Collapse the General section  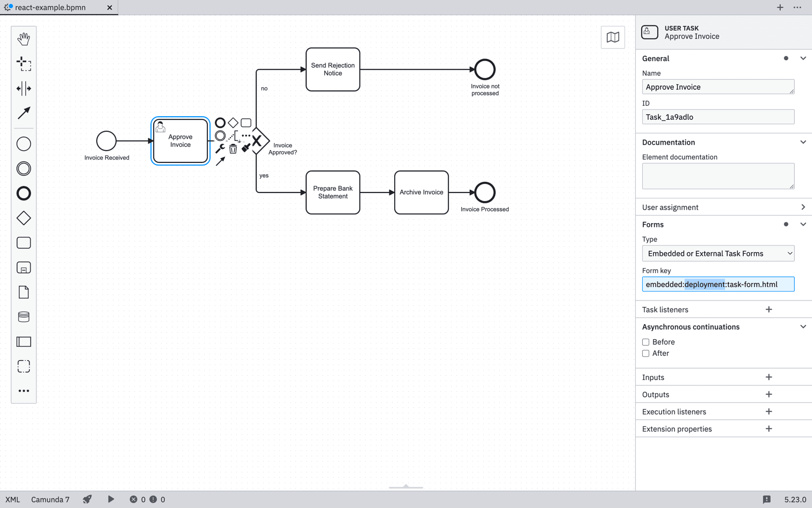[x=803, y=58]
